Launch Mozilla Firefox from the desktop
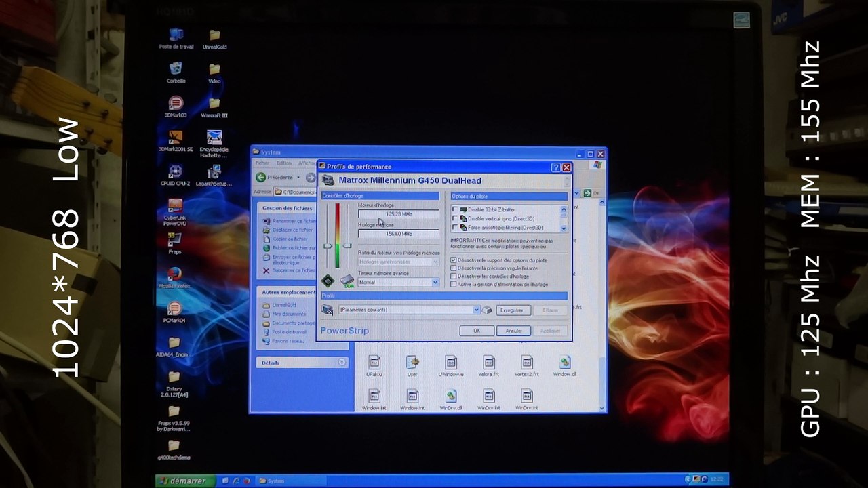 [174, 277]
